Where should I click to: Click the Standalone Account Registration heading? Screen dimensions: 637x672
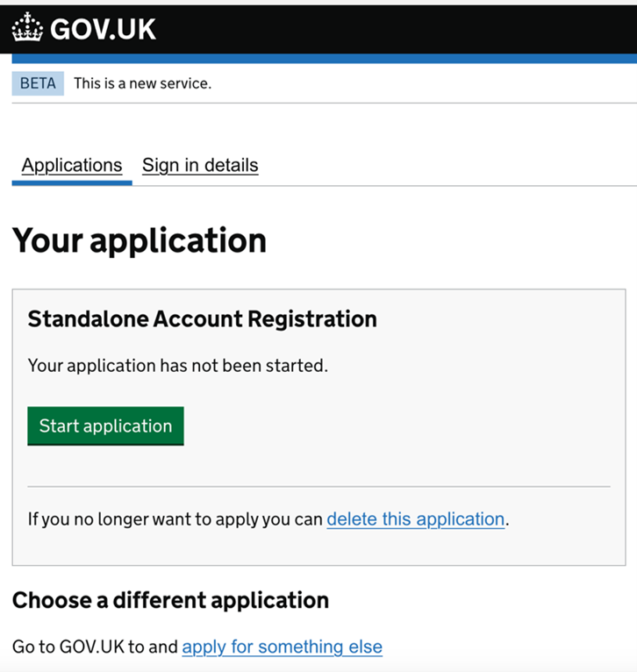(203, 318)
